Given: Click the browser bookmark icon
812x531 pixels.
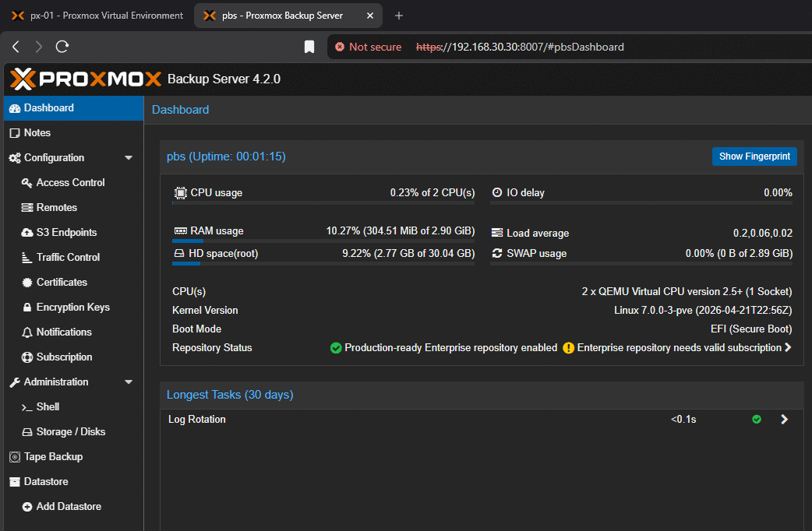Looking at the screenshot, I should point(309,47).
